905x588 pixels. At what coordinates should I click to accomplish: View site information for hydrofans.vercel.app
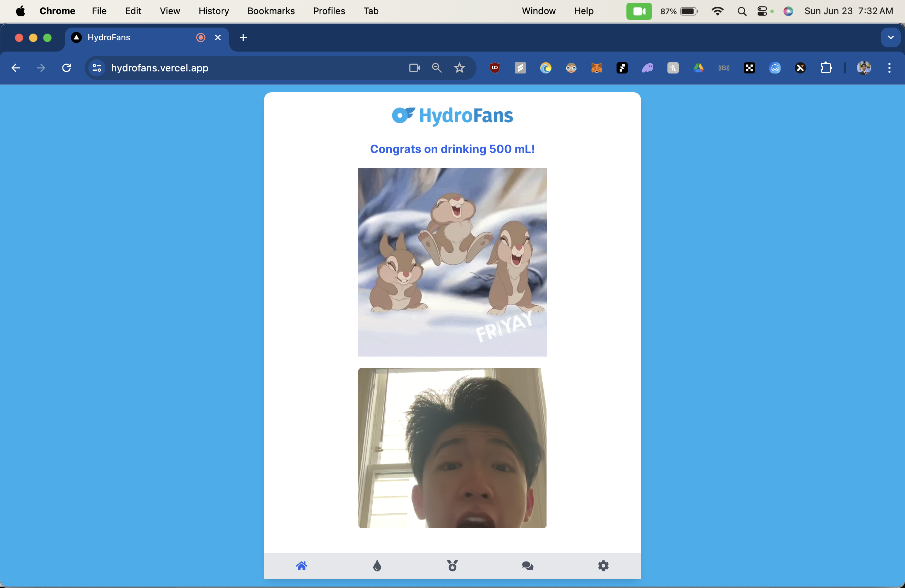point(97,68)
